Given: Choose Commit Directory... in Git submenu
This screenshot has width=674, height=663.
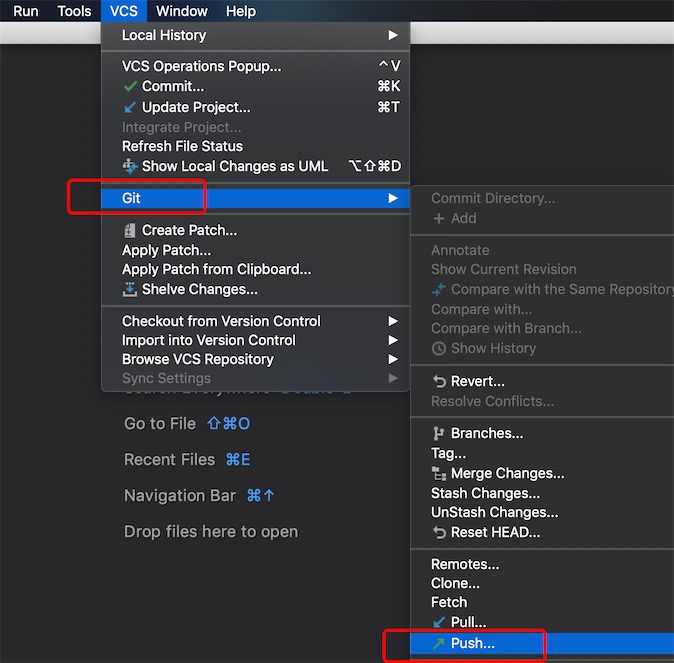Looking at the screenshot, I should (542, 198).
